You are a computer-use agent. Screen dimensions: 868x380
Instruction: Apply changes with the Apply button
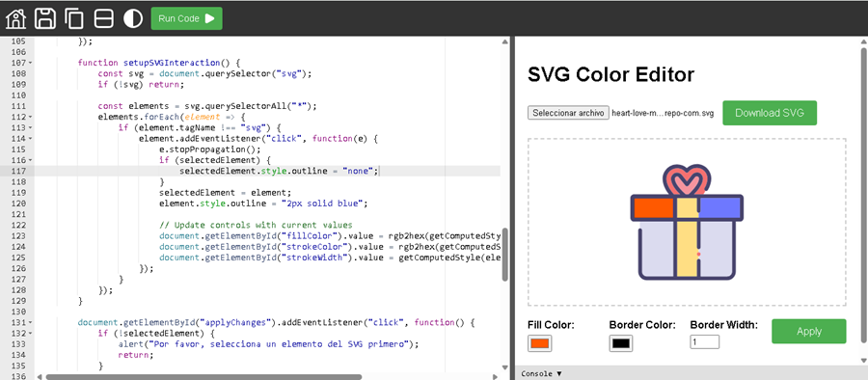point(809,331)
